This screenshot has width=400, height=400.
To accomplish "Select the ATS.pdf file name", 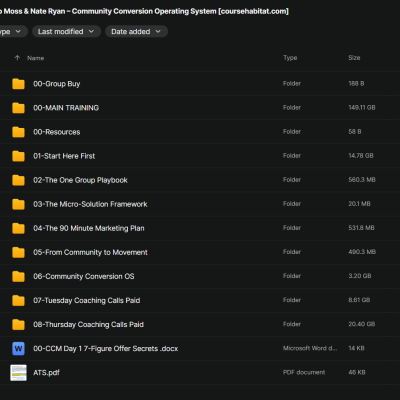I will [x=46, y=373].
